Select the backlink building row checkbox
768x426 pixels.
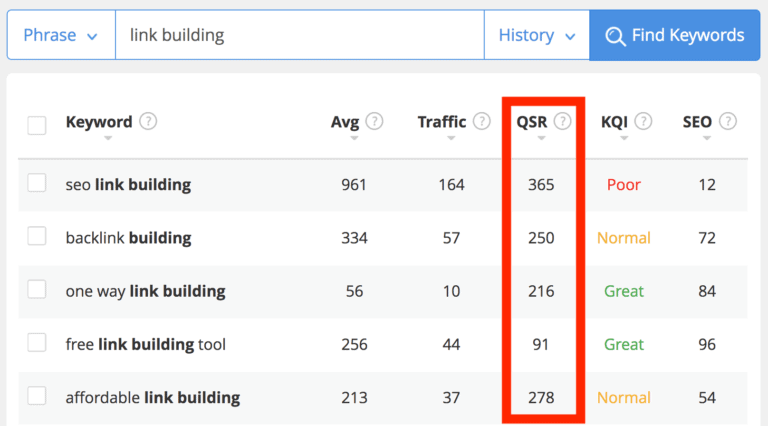(x=37, y=236)
